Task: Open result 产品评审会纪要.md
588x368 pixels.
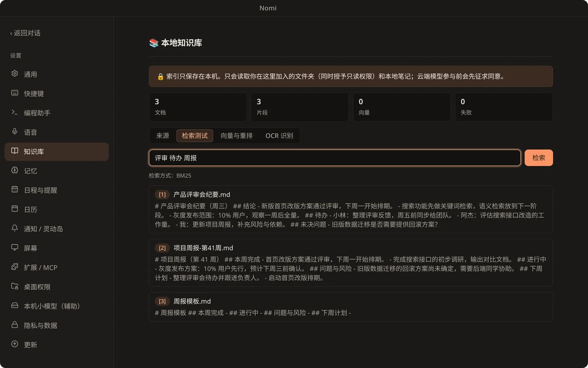Action: (x=351, y=209)
